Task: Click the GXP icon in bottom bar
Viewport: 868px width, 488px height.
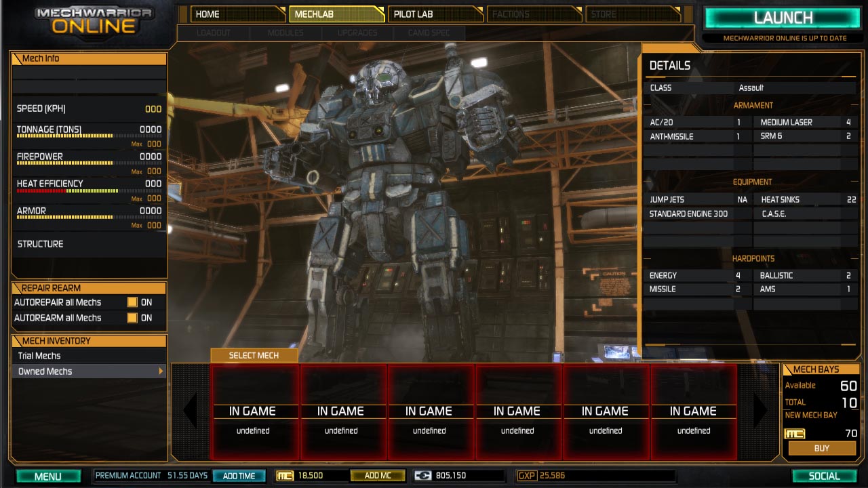Action: click(x=527, y=476)
